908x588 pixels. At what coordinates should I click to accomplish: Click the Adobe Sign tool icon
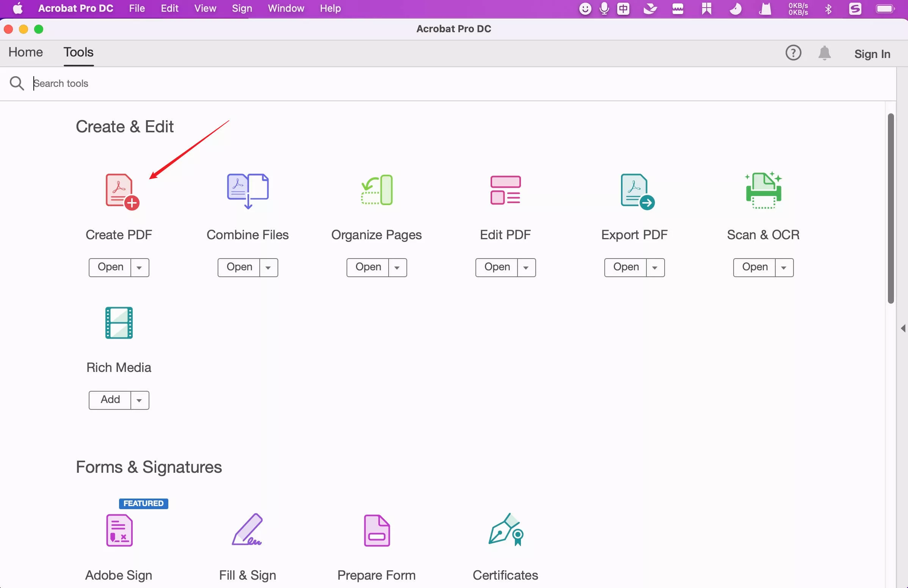tap(119, 530)
